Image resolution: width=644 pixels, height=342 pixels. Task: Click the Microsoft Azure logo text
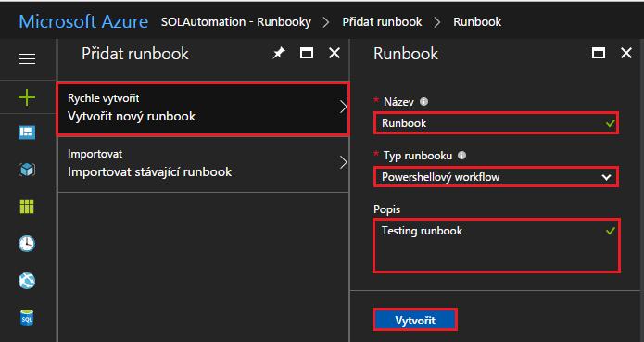[x=83, y=21]
